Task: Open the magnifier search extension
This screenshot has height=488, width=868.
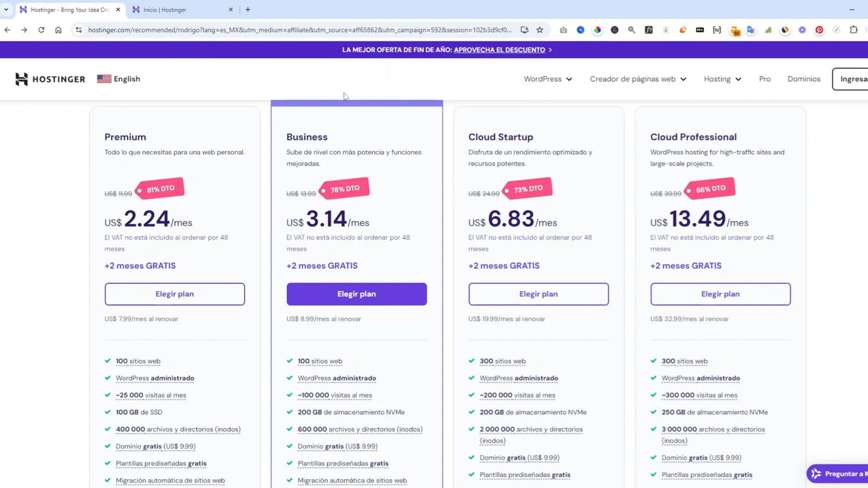Action: 631,30
